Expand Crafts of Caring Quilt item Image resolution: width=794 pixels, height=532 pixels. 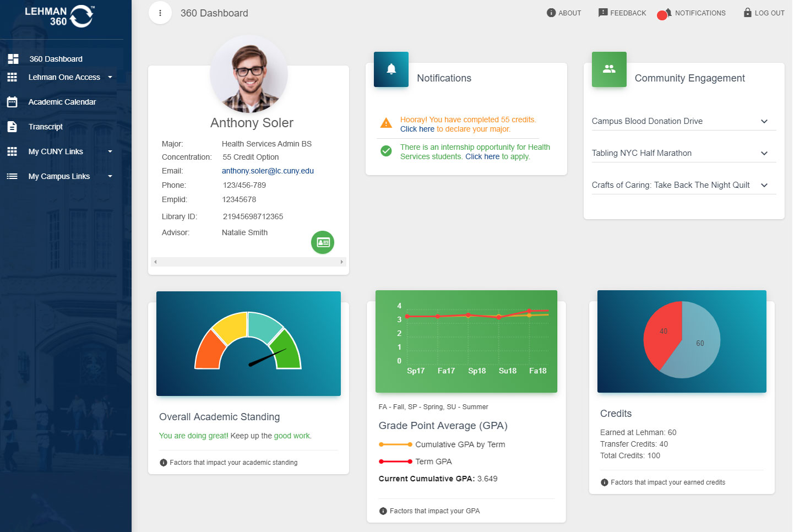[x=764, y=185]
